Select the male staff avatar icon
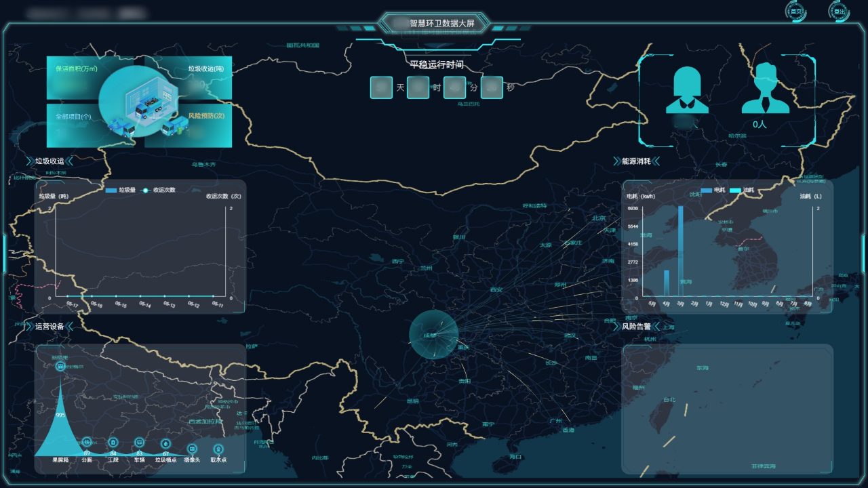 765,88
